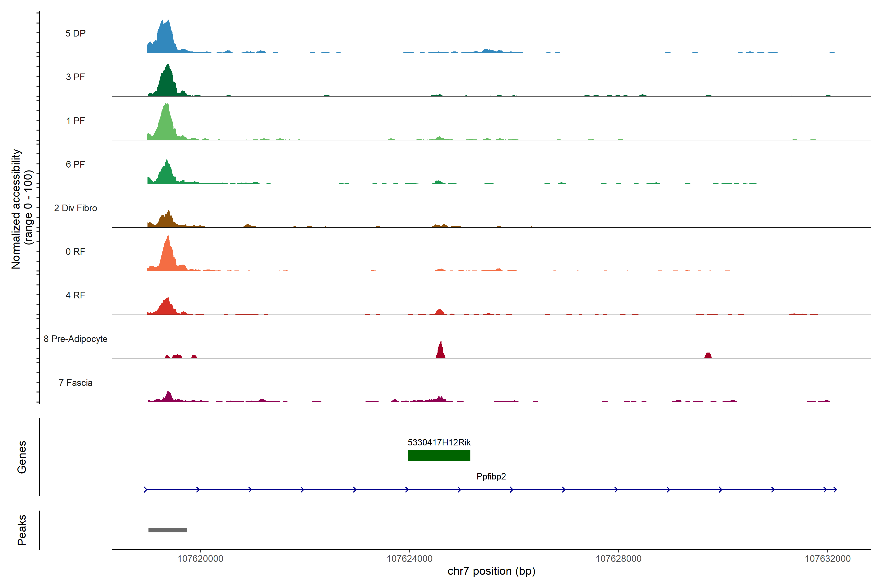Image resolution: width=882 pixels, height=588 pixels.
Task: Click the 7 Fascia track label
Action: point(75,382)
